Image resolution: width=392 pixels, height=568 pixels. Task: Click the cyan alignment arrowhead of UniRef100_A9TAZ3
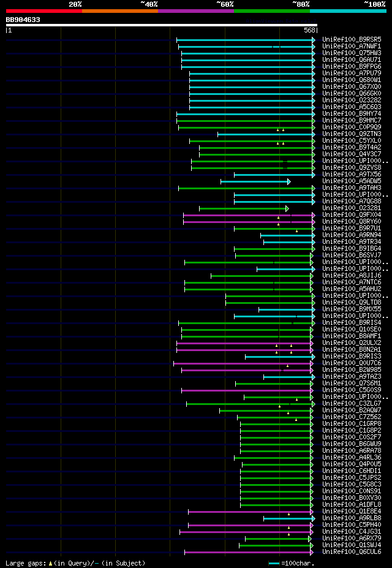[x=313, y=377]
